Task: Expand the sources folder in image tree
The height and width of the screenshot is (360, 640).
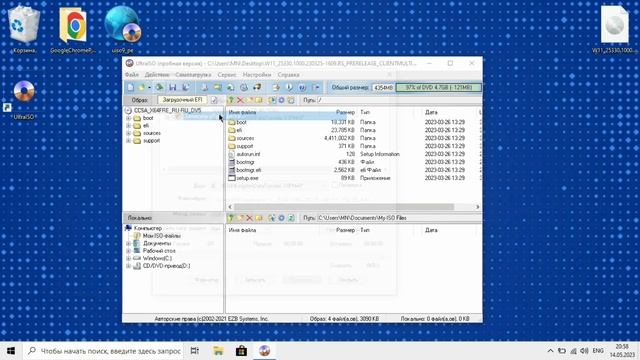Action: tap(128, 133)
